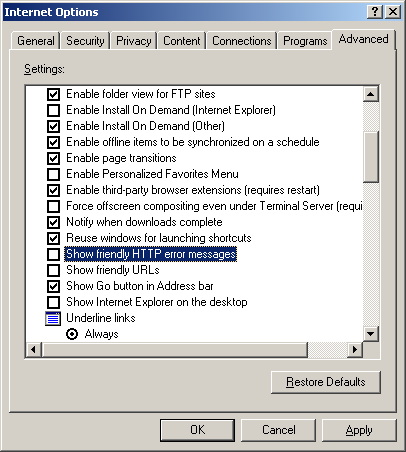Check Enable Personalized Favorites Menu
This screenshot has height=452, width=406.
pyautogui.click(x=53, y=174)
